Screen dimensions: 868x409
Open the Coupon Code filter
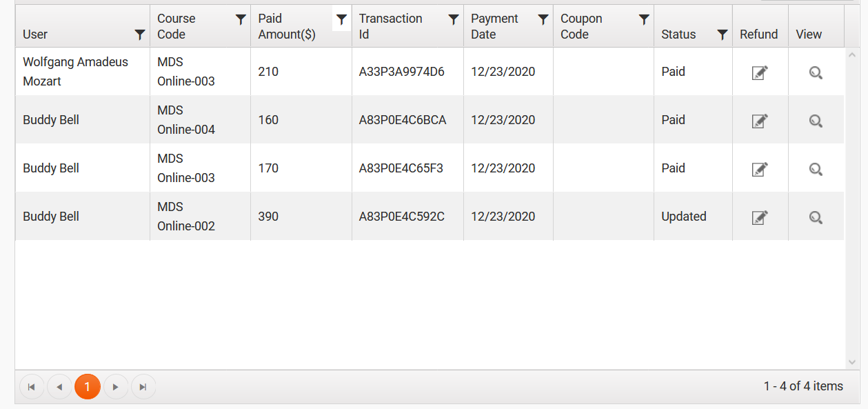point(643,19)
